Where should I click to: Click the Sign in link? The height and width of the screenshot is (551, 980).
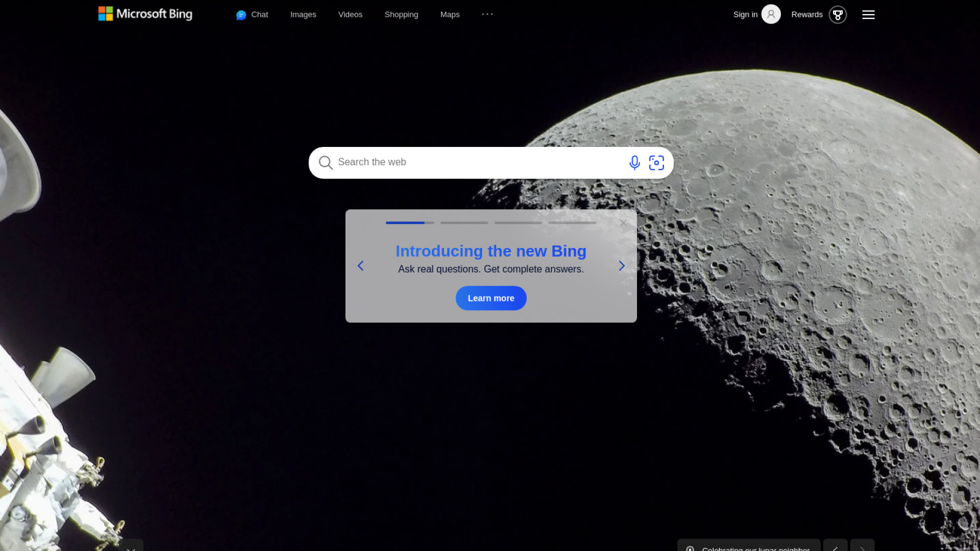click(745, 15)
